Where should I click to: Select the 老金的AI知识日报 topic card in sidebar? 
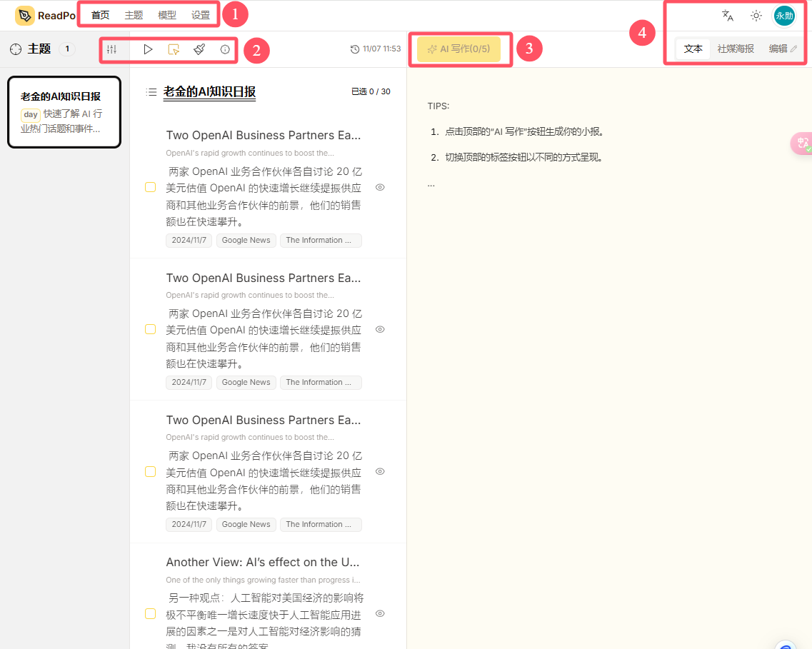click(x=64, y=112)
